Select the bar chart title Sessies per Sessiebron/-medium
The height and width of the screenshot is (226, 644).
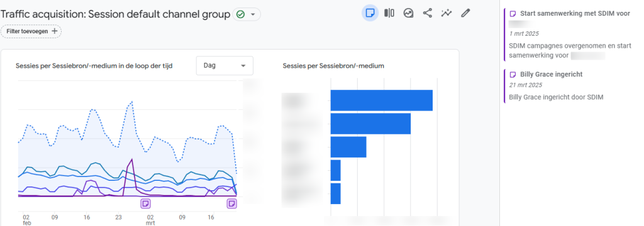[x=333, y=66]
